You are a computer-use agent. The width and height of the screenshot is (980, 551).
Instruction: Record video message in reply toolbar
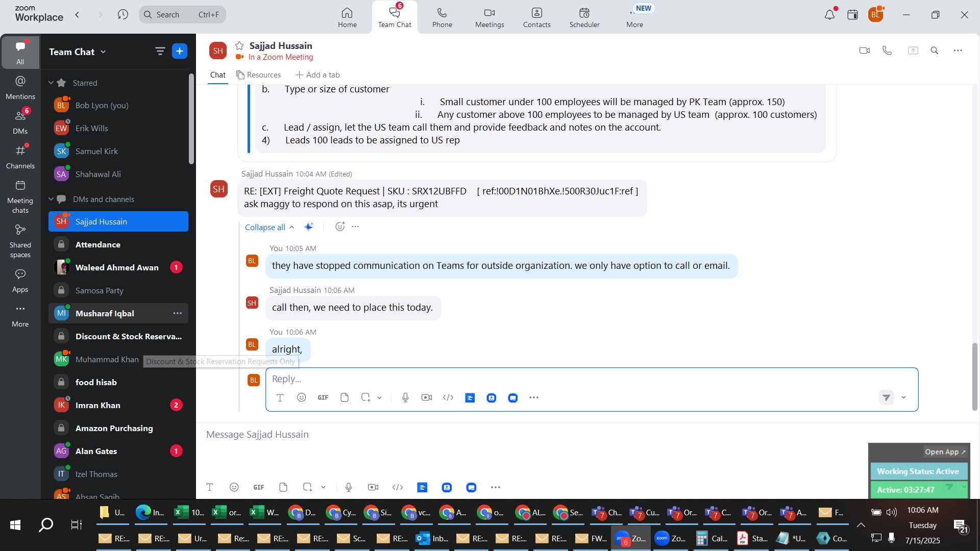click(427, 397)
